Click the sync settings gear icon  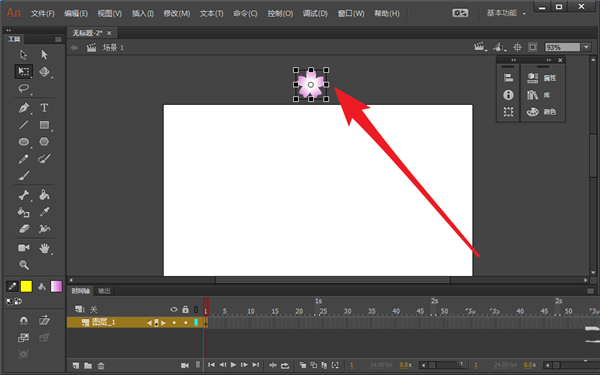pyautogui.click(x=460, y=13)
